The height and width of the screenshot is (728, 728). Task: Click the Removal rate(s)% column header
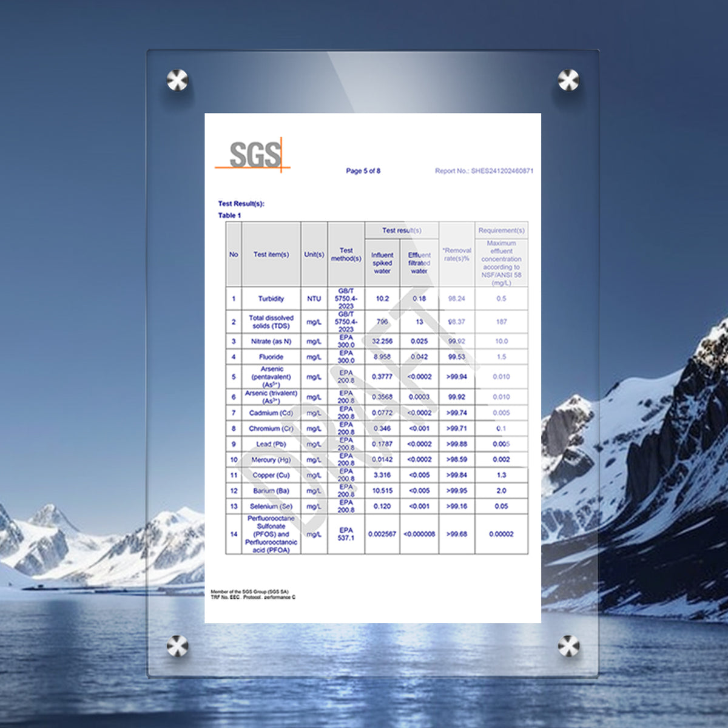[457, 255]
